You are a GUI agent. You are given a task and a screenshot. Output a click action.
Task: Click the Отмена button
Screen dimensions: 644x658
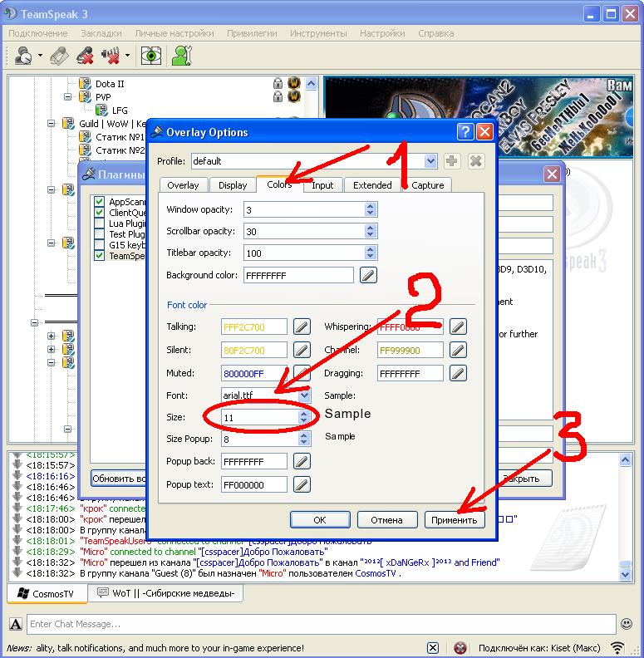click(386, 520)
